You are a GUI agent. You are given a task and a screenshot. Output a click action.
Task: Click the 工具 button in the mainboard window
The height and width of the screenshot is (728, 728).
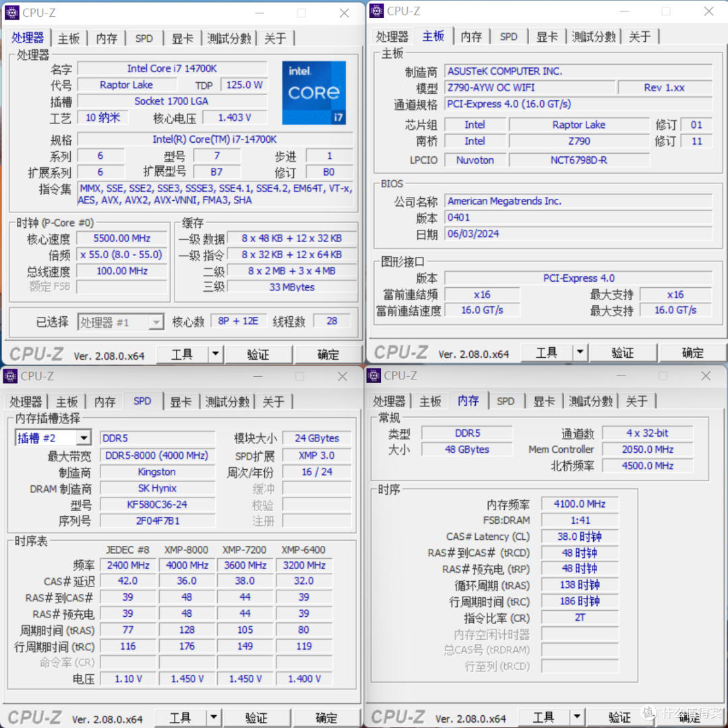pos(547,353)
